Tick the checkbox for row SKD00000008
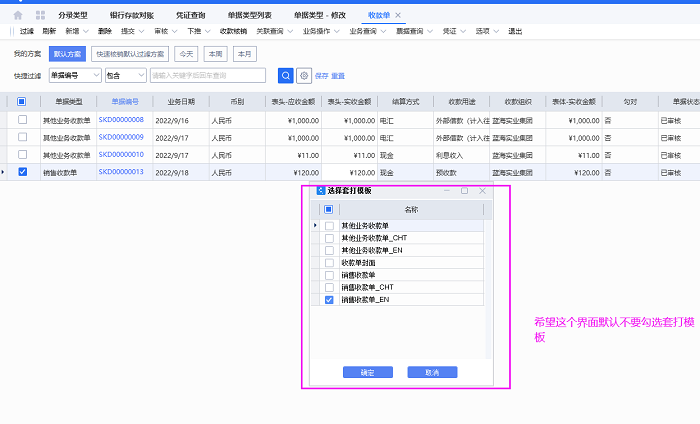This screenshot has height=424, width=700. [x=22, y=120]
